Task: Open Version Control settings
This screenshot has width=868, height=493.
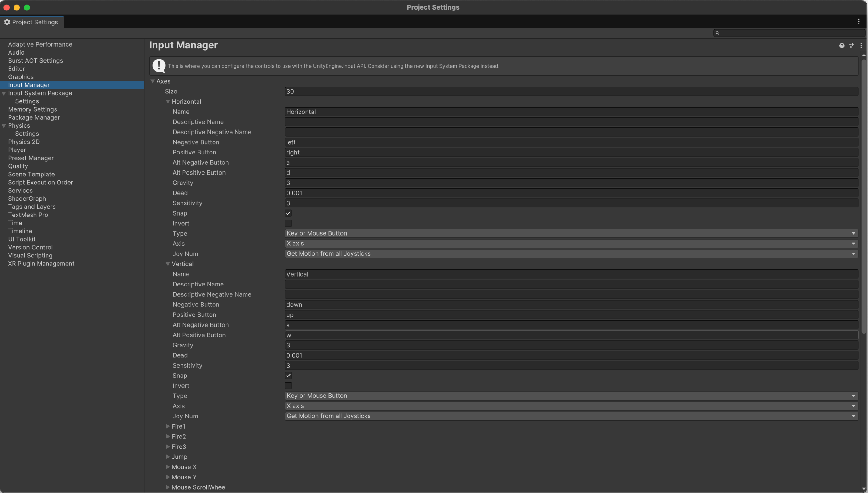Action: tap(31, 248)
